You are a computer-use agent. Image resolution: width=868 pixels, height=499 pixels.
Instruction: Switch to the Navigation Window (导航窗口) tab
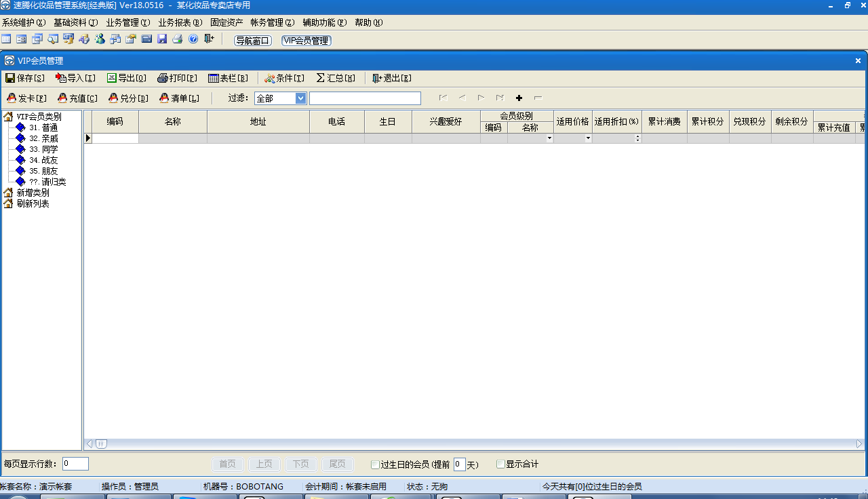(252, 41)
